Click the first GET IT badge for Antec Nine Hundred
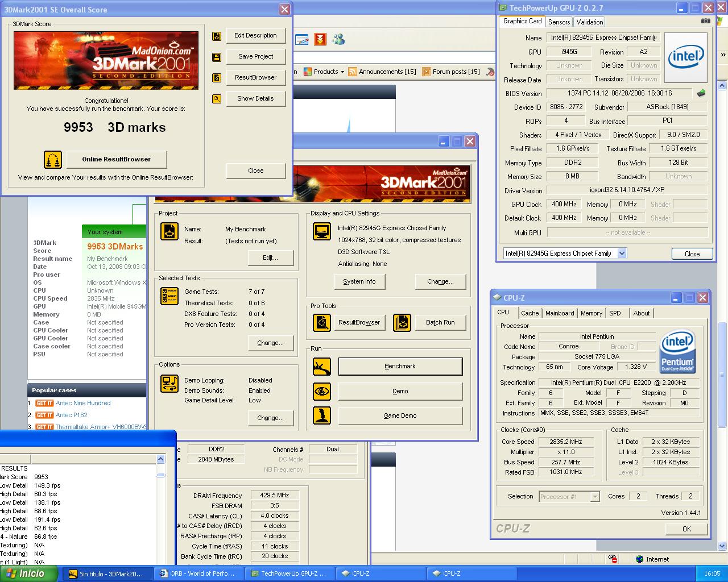Image resolution: width=728 pixels, height=582 pixels. [44, 403]
